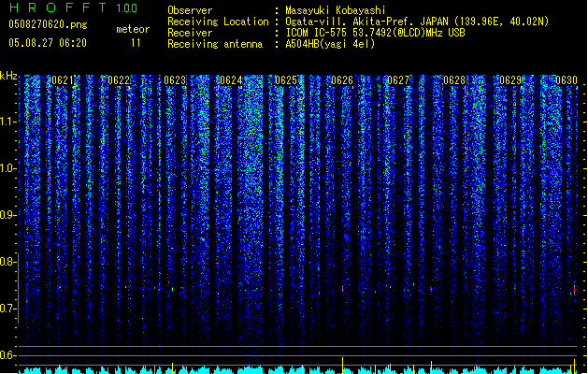Click the kHz axis unit label

[x=8, y=76]
